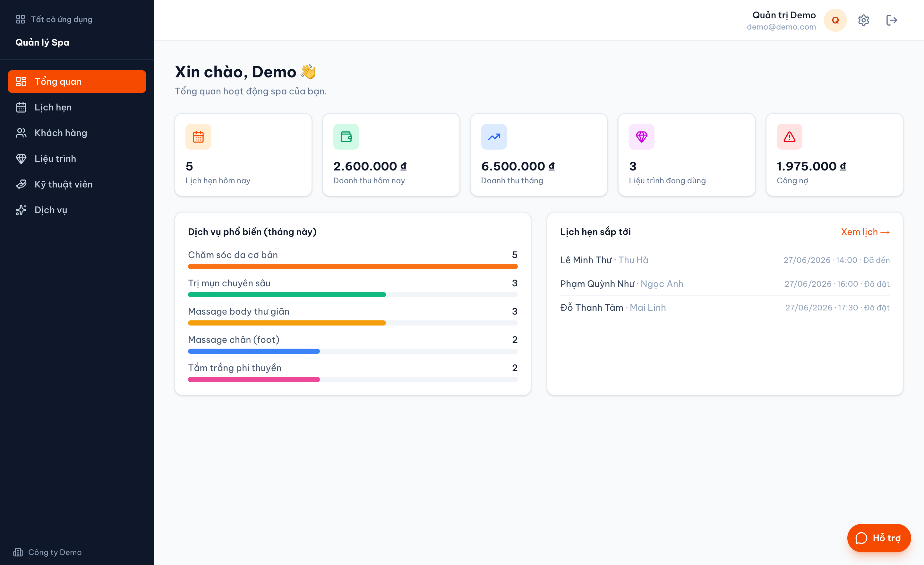
Task: Click the purple diamond icon on treatments card
Action: (642, 137)
